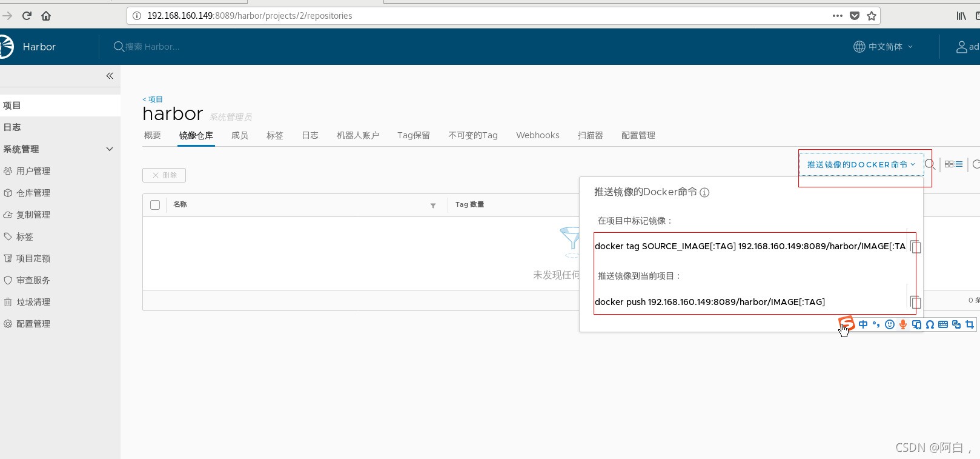
Task: Click docker tag command text
Action: click(750, 246)
